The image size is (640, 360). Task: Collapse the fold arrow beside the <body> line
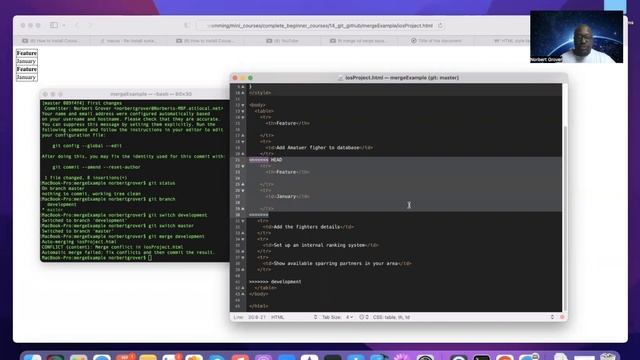[243, 105]
